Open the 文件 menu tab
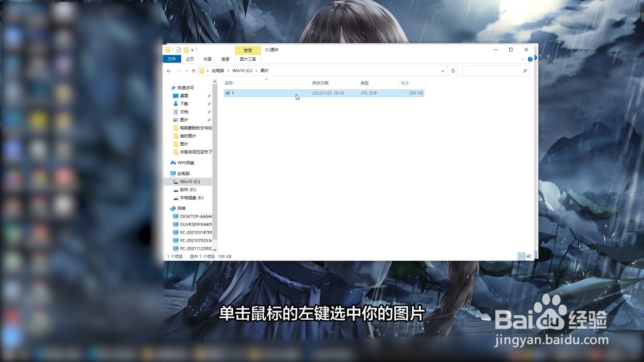The width and height of the screenshot is (644, 362). 172,59
